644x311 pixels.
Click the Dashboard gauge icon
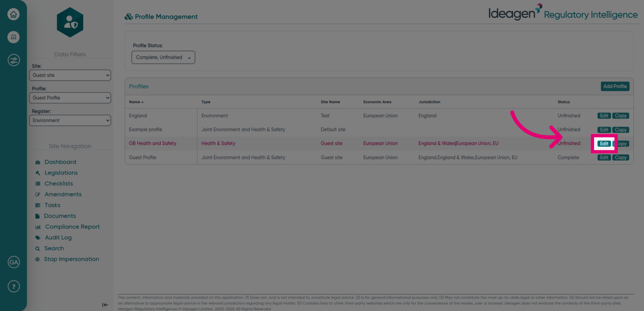(38, 162)
